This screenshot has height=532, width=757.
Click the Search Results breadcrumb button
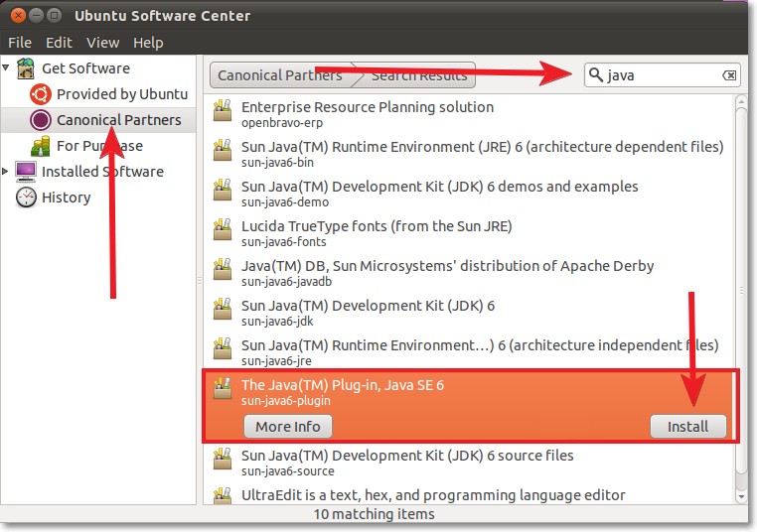click(418, 75)
